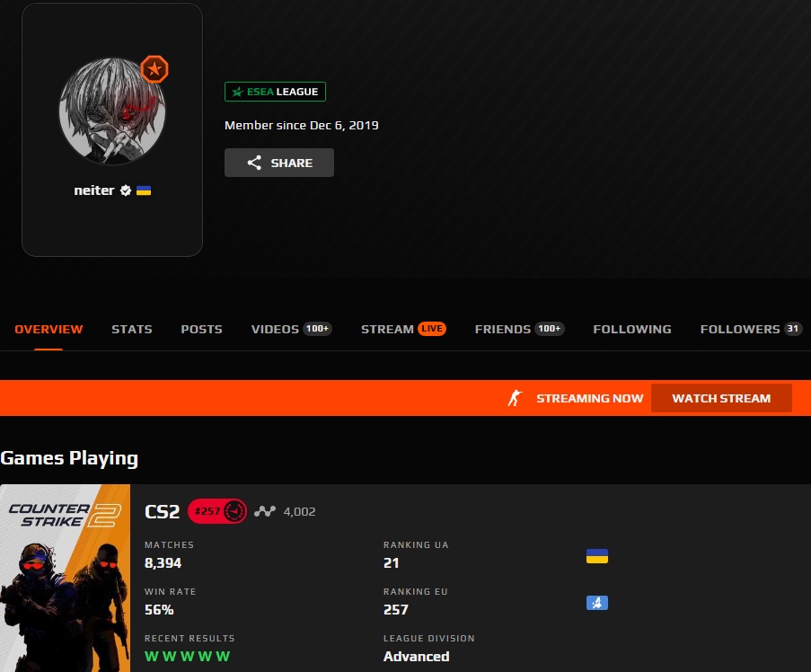Open the Following tab
This screenshot has height=672, width=811.
coord(632,329)
